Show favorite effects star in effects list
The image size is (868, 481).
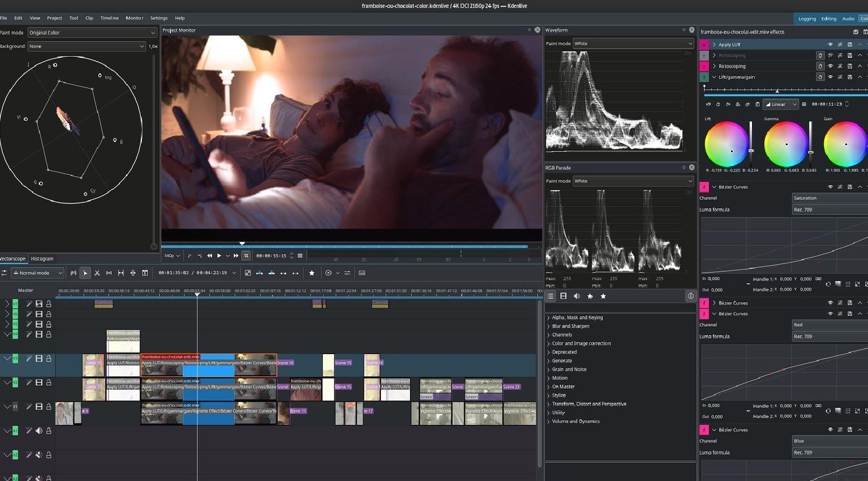coord(603,296)
